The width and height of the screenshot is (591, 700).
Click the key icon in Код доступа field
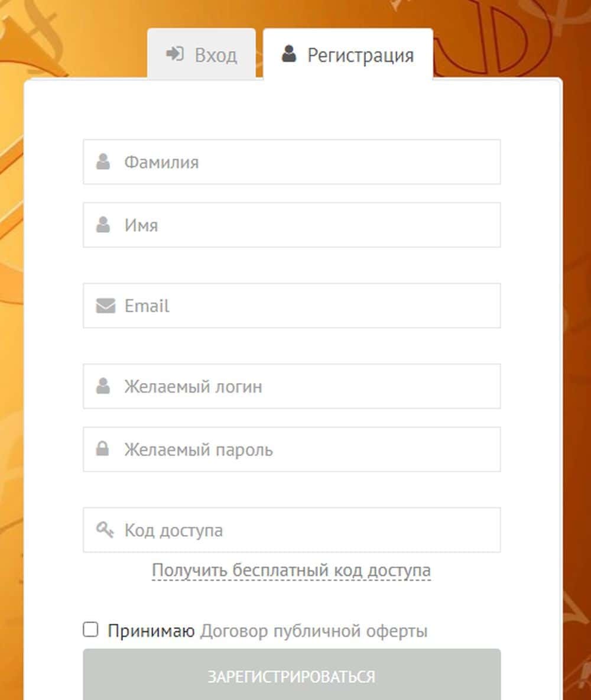(x=105, y=530)
